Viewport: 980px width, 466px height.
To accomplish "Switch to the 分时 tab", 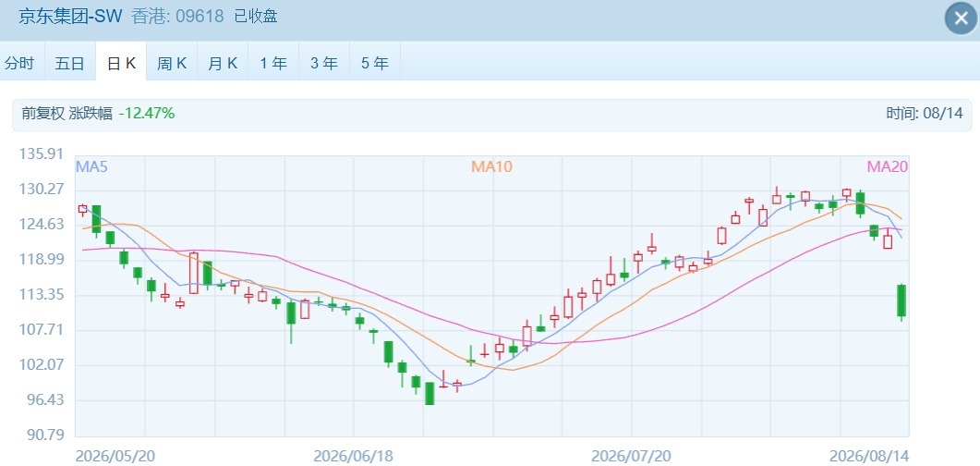I will 19,63.
